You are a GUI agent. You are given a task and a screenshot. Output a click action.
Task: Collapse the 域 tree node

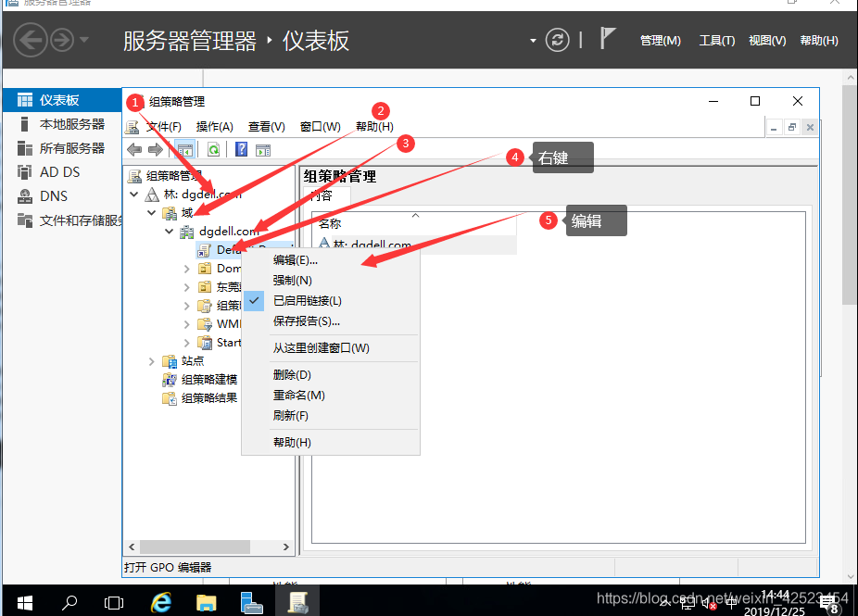[152, 213]
